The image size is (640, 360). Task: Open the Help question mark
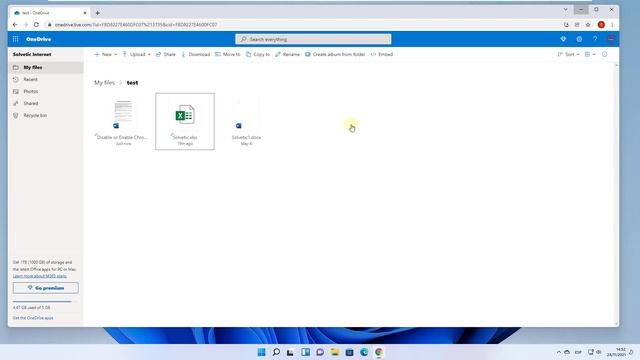pyautogui.click(x=595, y=39)
